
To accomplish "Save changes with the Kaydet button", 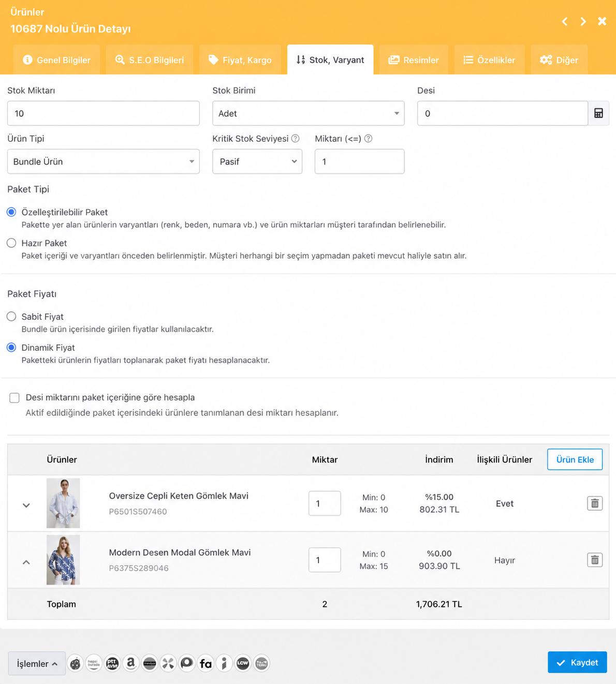I will pos(577,662).
